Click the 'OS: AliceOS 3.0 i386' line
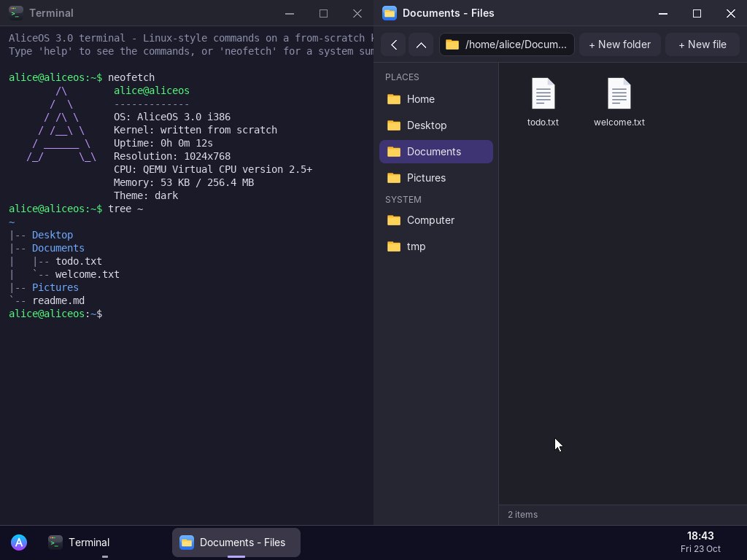Screen dimensions: 747x560 pos(172,117)
